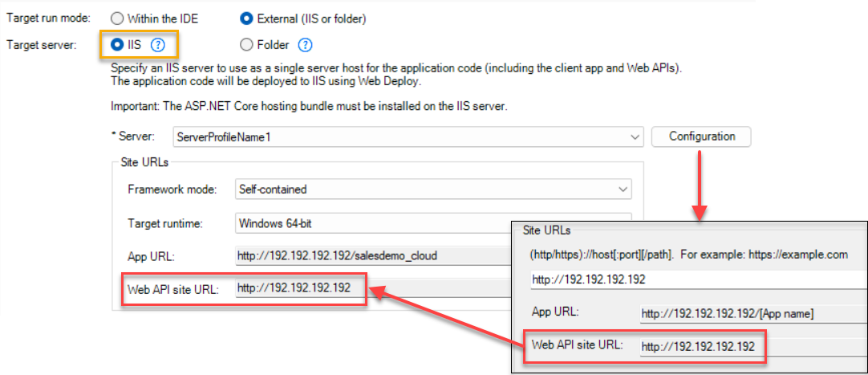Click the ServerProfileName1 text in Server box
This screenshot has width=868, height=375.
coord(223,137)
